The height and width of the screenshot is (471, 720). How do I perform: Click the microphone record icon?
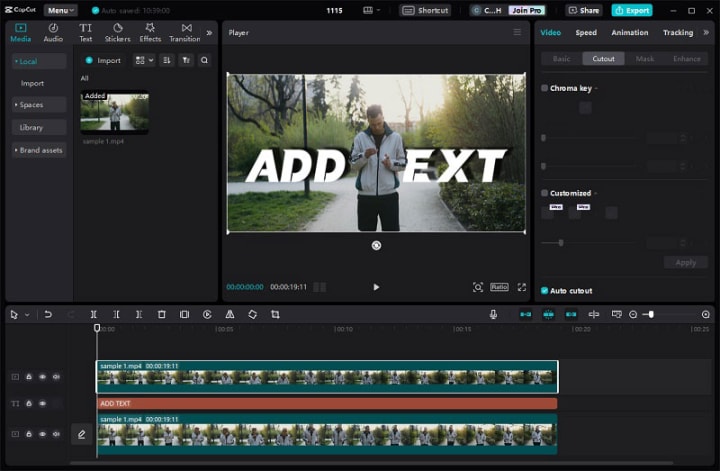pos(493,314)
